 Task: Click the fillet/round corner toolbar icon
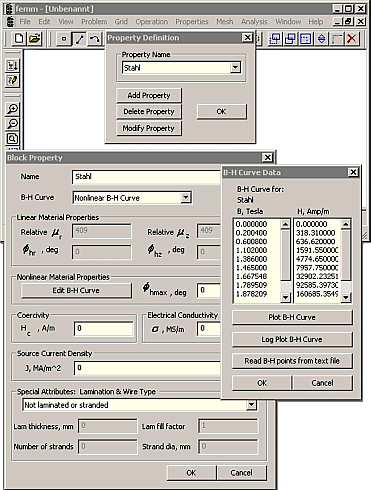click(x=337, y=39)
